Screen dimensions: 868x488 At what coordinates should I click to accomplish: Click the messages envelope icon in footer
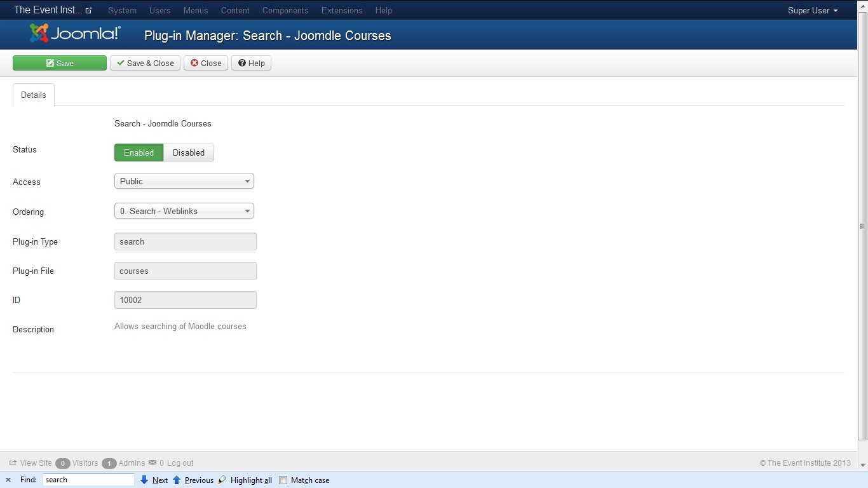click(153, 463)
